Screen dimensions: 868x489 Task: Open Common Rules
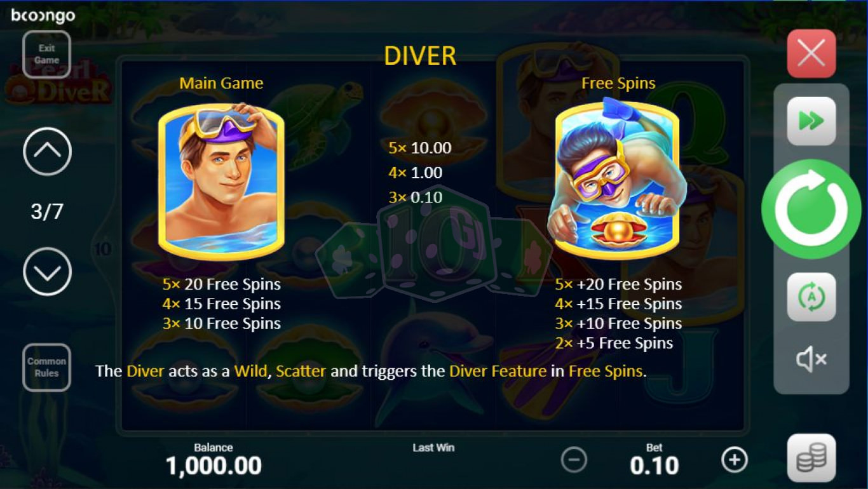[46, 367]
